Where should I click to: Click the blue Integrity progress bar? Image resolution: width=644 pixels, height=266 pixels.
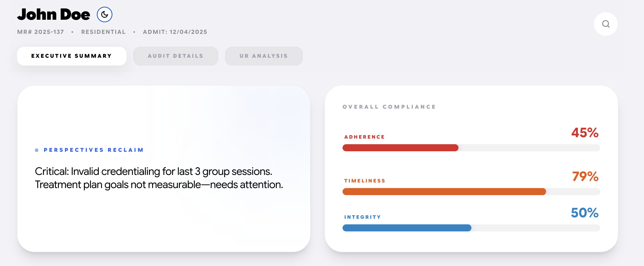[x=407, y=228]
